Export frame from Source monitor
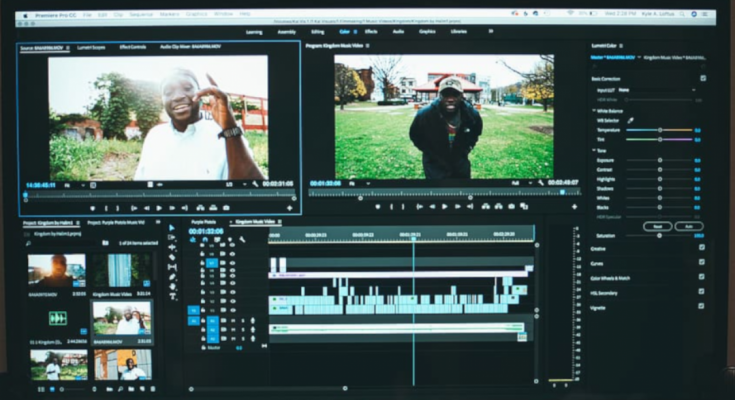The width and height of the screenshot is (735, 400). [x=226, y=208]
